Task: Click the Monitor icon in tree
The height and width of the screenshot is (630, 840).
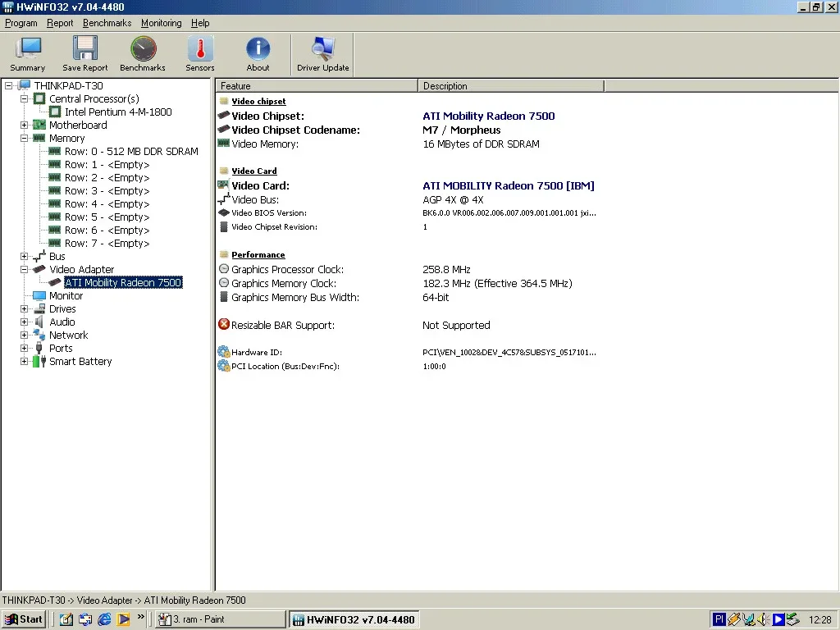Action: coord(39,295)
